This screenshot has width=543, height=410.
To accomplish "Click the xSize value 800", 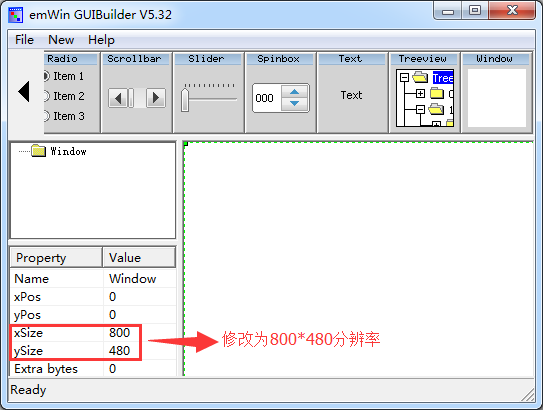I will 140,333.
